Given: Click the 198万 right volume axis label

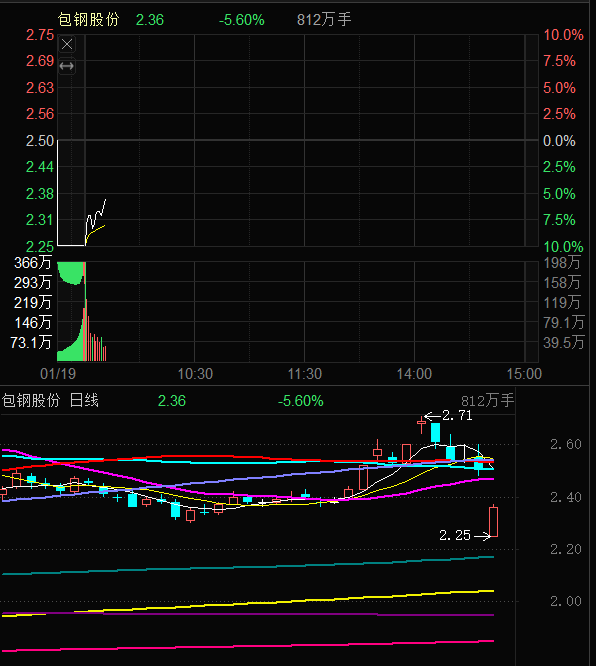Looking at the screenshot, I should coord(562,263).
